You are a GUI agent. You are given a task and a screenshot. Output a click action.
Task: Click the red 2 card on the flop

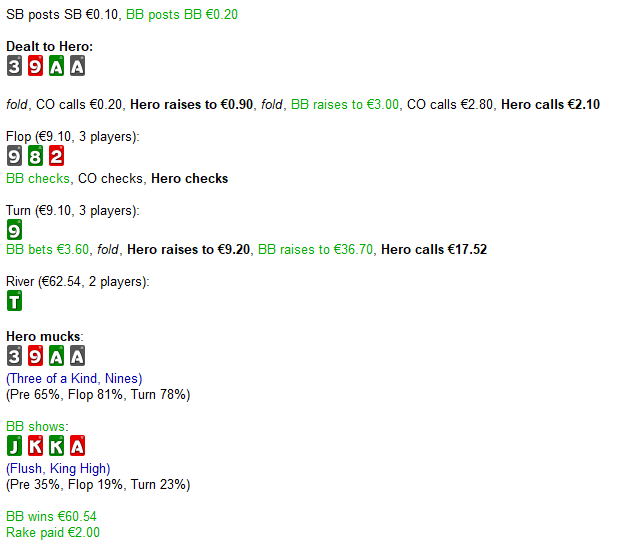[56, 157]
